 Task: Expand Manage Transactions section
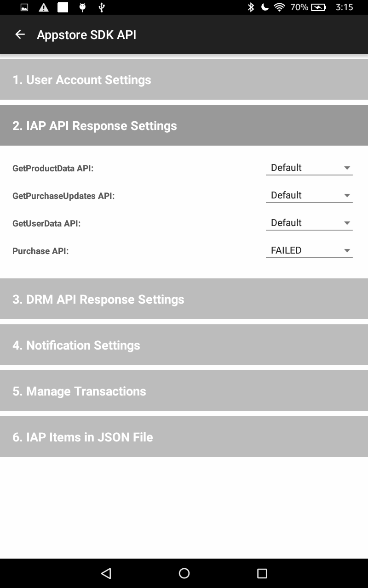(x=184, y=390)
